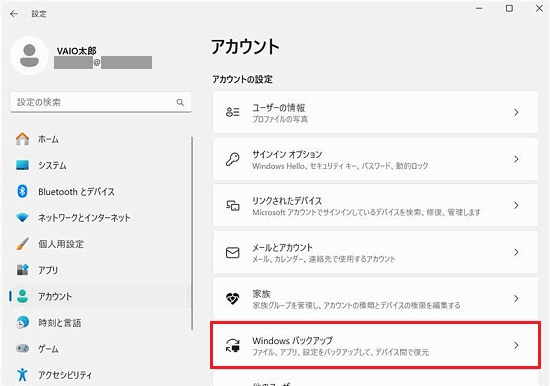The width and height of the screenshot is (550, 386).
Task: Expand ユーザーの情報 with its chevron
Action: [516, 112]
